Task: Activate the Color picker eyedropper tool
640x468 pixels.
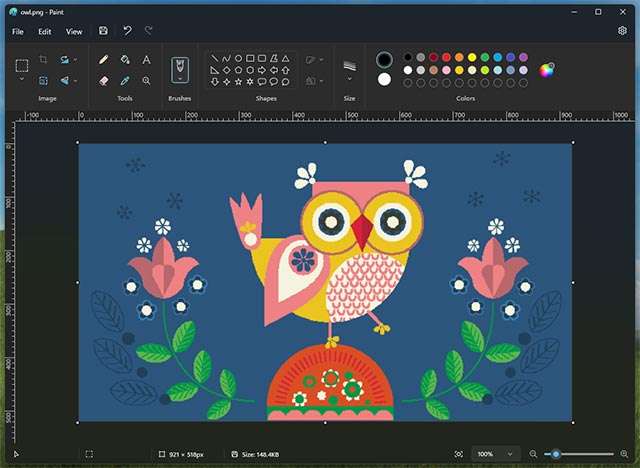Action: (125, 81)
